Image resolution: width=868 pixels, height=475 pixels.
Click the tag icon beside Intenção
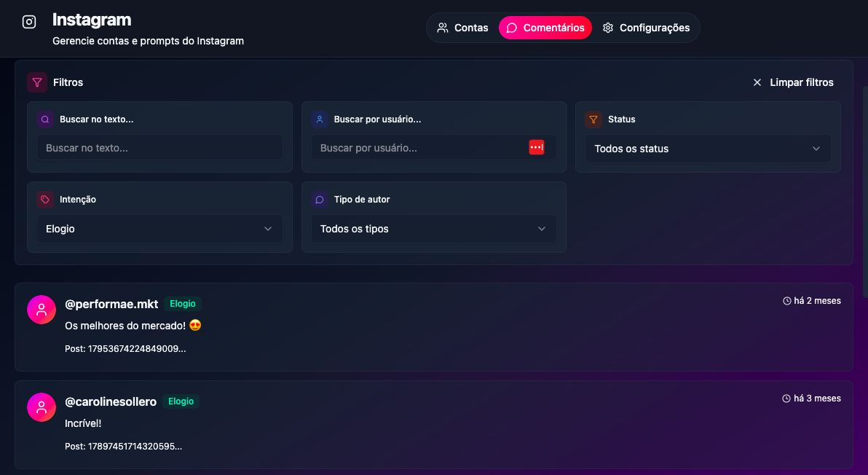pos(44,199)
